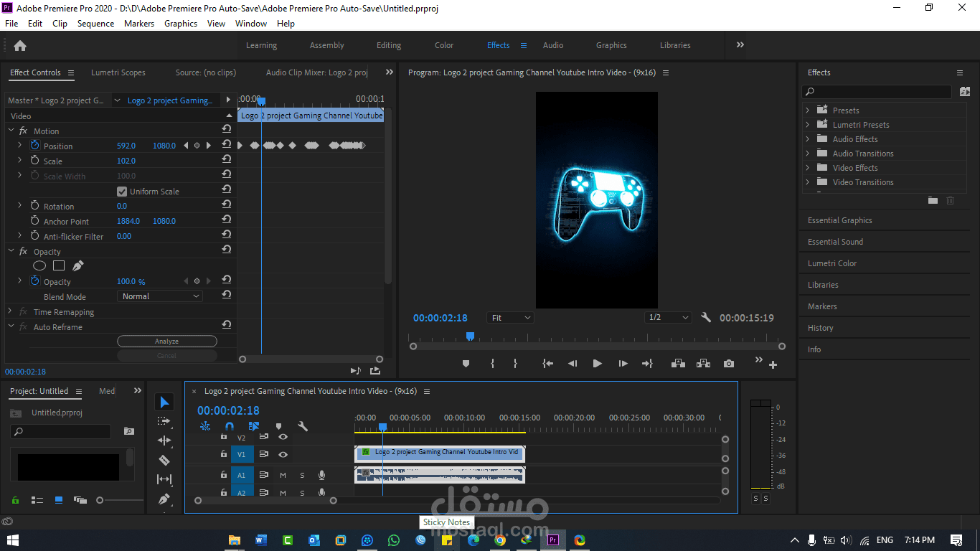Open the Blend Mode dropdown
This screenshot has height=551, width=980.
[160, 296]
